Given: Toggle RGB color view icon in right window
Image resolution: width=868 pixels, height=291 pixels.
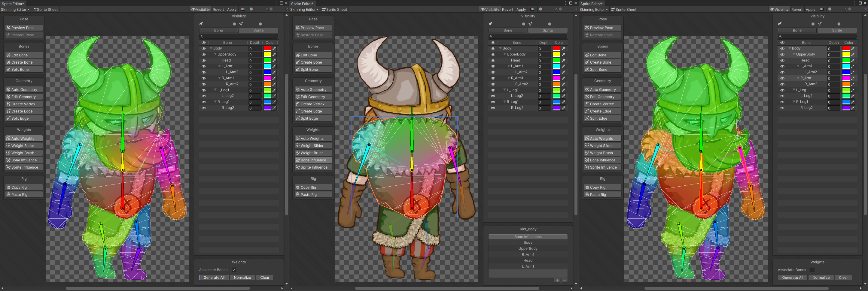Looking at the screenshot, I should (821, 9).
